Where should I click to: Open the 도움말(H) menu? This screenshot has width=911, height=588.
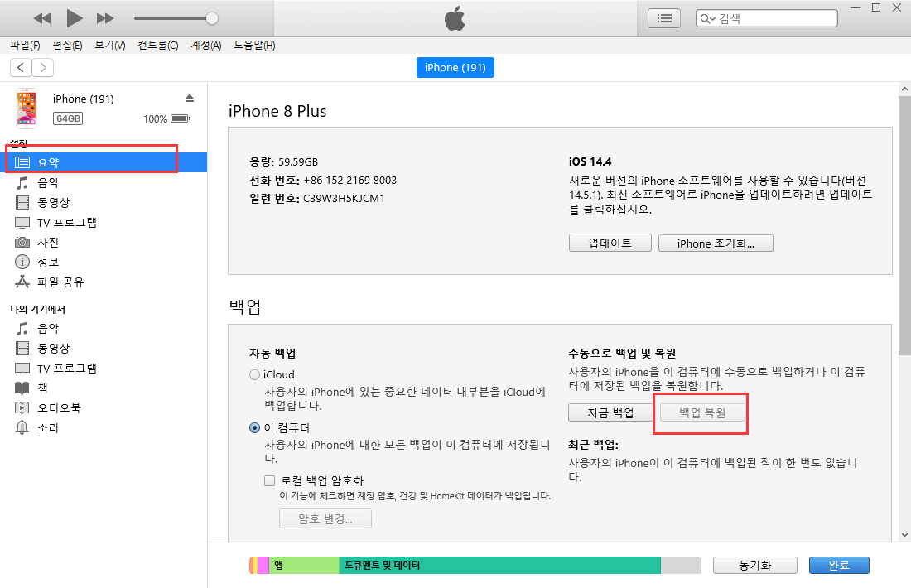[254, 45]
